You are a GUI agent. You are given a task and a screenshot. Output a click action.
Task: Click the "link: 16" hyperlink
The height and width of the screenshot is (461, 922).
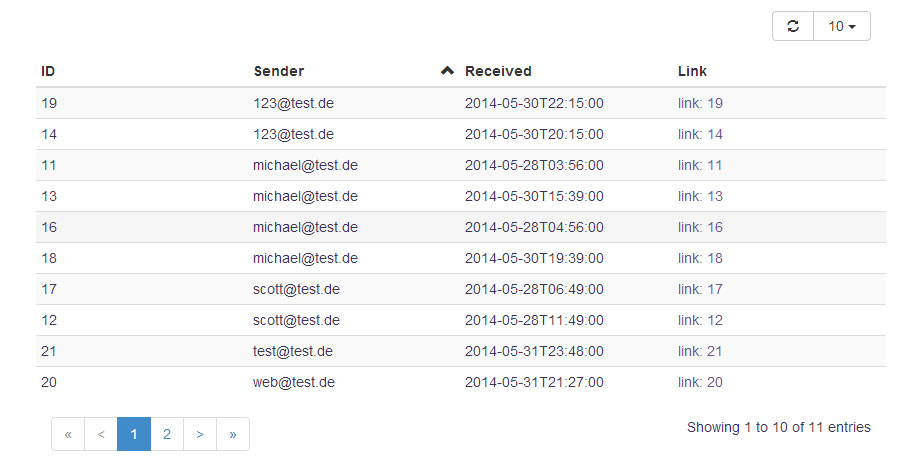click(x=700, y=227)
